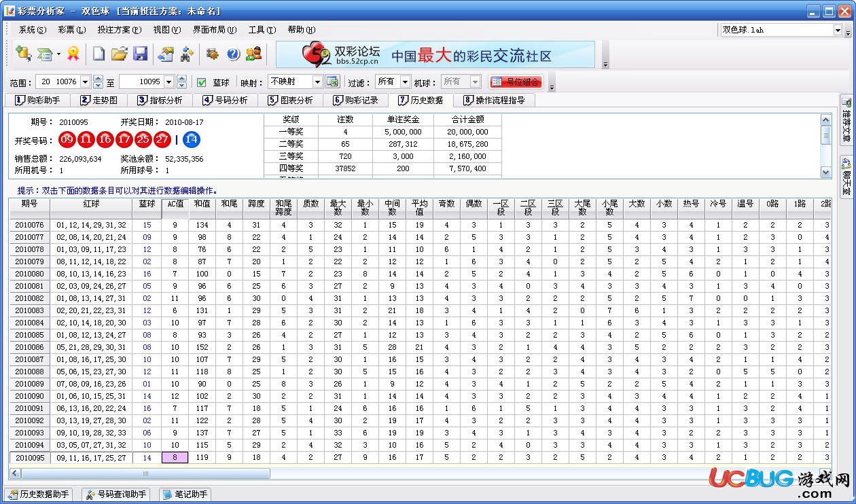Click the binoculars search toolbar icon
This screenshot has width=856, height=504.
186,54
